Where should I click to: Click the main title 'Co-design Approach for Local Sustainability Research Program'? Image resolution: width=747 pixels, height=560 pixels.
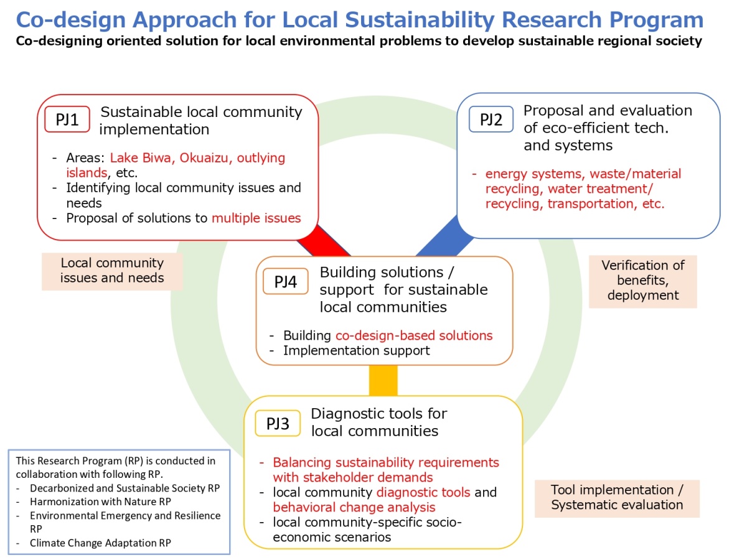pyautogui.click(x=359, y=19)
